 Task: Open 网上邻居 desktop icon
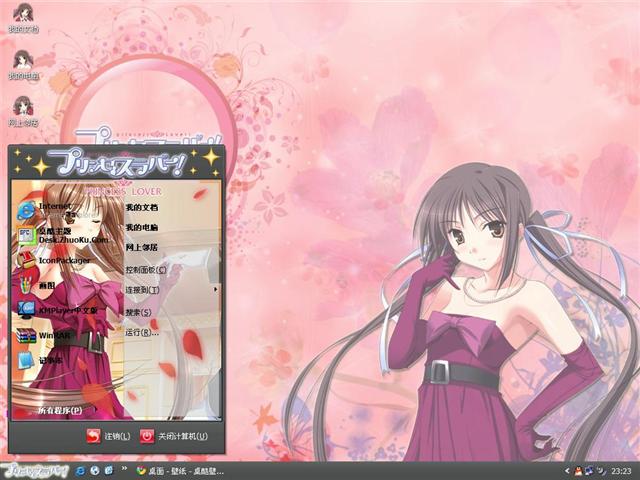(23, 111)
